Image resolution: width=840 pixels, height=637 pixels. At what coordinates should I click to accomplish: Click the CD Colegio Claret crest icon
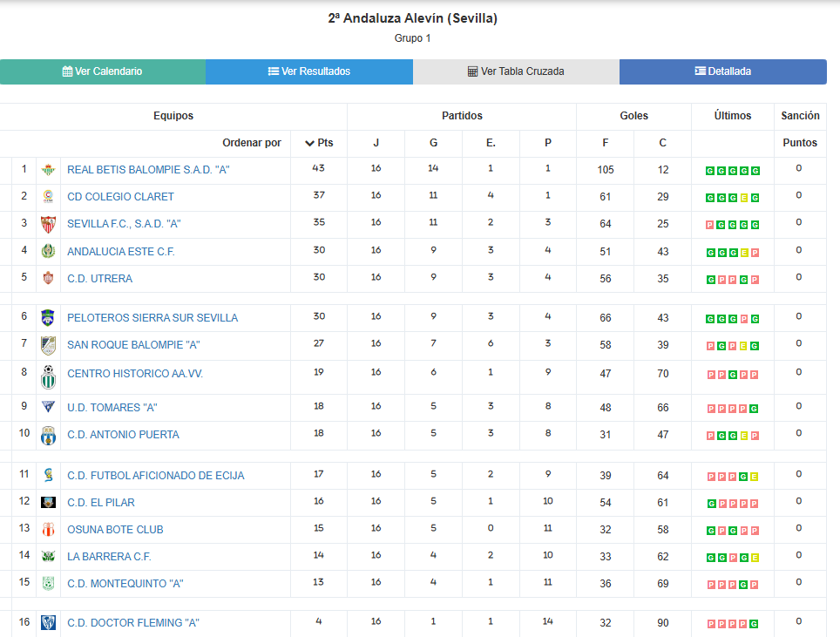[x=48, y=197]
